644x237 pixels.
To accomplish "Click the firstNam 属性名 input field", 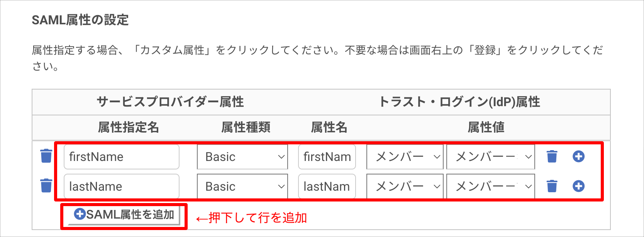I will [x=327, y=157].
